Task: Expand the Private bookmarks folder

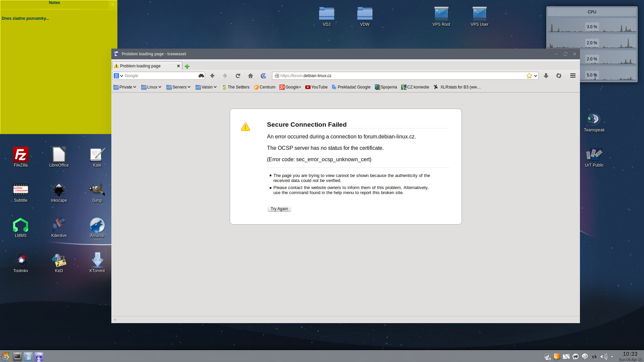Action: [x=125, y=87]
